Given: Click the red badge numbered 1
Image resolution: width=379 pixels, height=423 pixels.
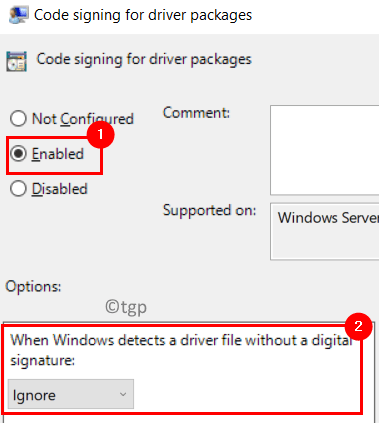Looking at the screenshot, I should pos(100,134).
